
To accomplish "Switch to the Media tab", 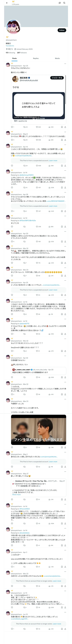I will point(57,58).
